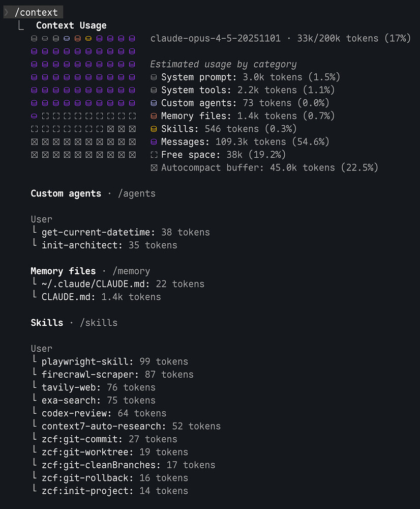The height and width of the screenshot is (509, 420).
Task: Click the /skills command link
Action: (99, 323)
